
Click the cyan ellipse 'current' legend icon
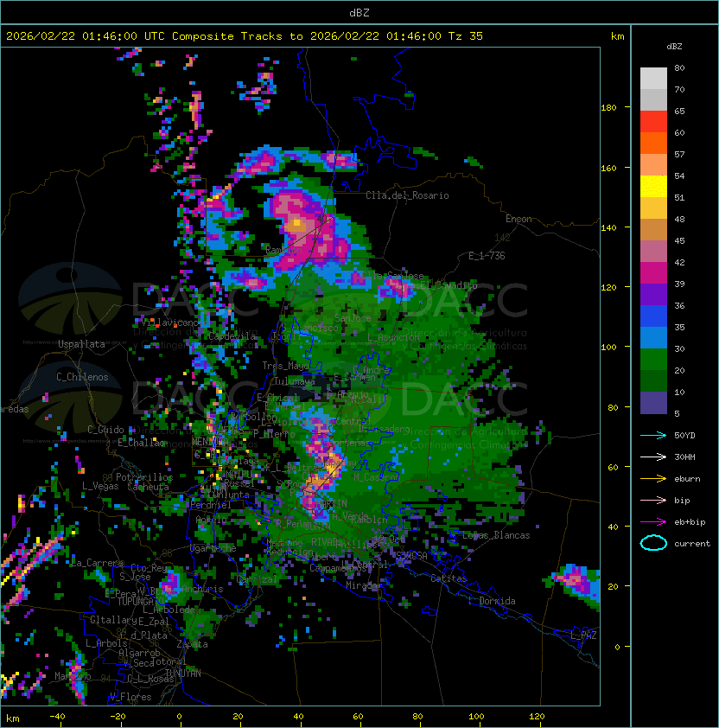(653, 543)
